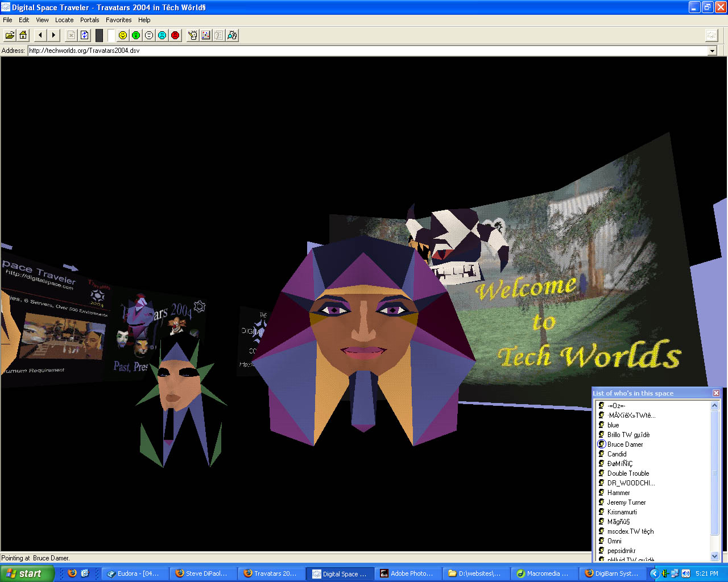Image resolution: width=728 pixels, height=582 pixels.
Task: Select Krisnamurti in the user list
Action: 622,512
